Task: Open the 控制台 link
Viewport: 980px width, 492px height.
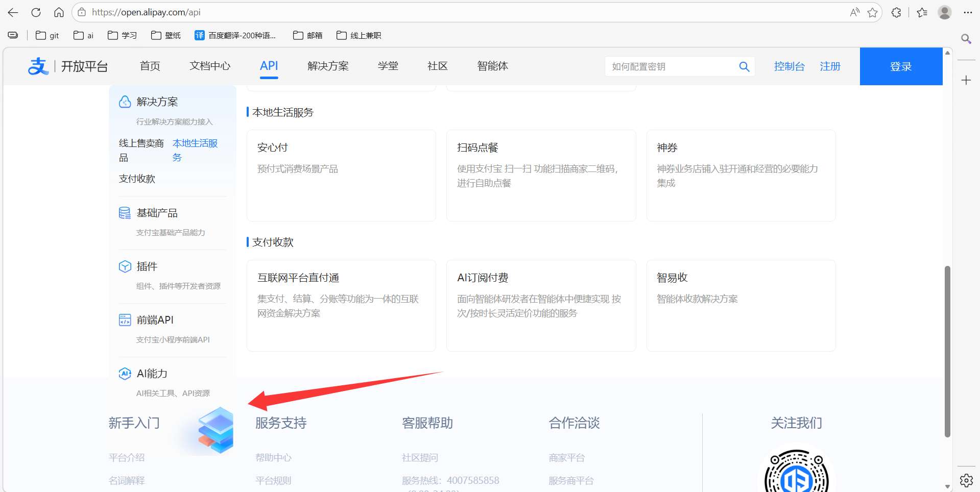Action: tap(789, 66)
